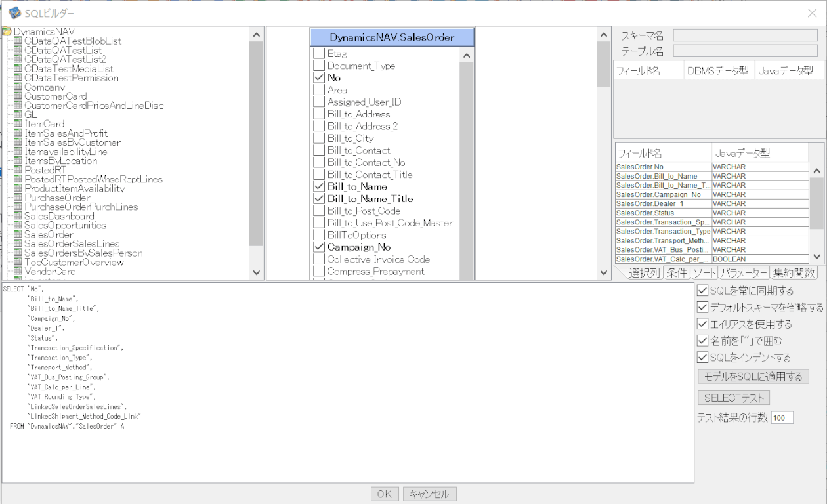Click Bill_to_Post_Code column label
The image size is (827, 504).
pyautogui.click(x=364, y=211)
